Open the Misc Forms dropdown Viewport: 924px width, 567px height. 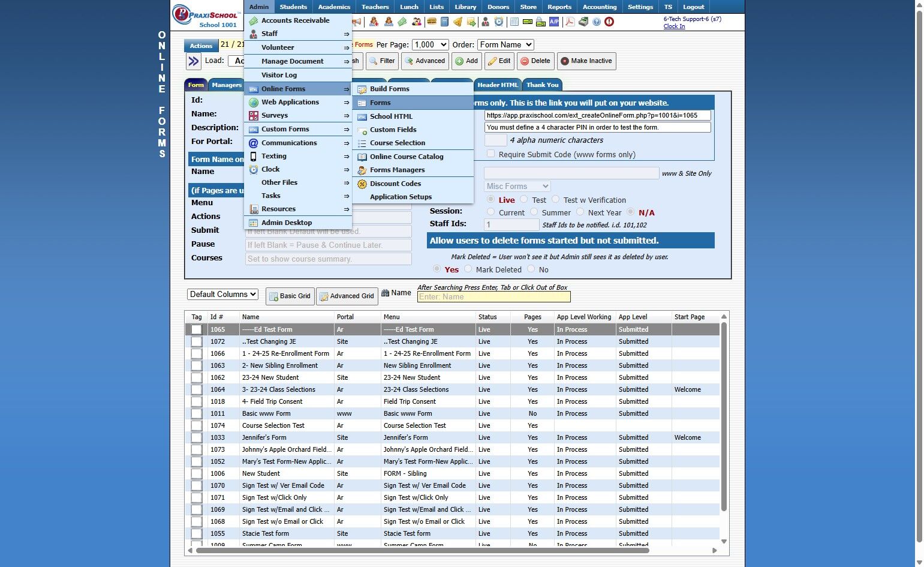point(517,186)
